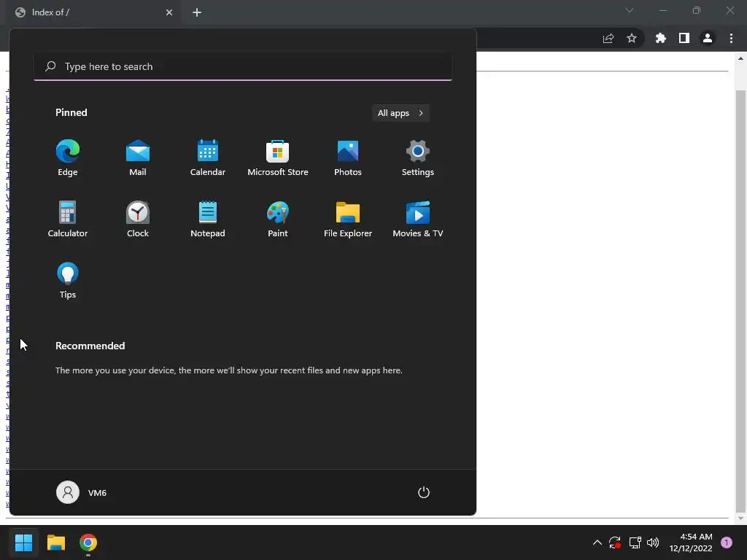This screenshot has width=747, height=560.
Task: Click the power button in Start menu
Action: (424, 492)
